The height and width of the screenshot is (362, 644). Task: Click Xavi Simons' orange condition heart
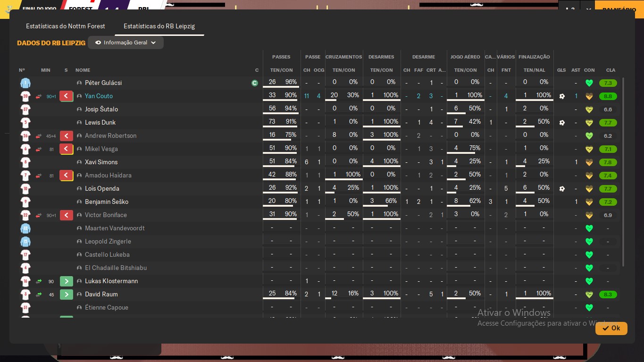[589, 162]
